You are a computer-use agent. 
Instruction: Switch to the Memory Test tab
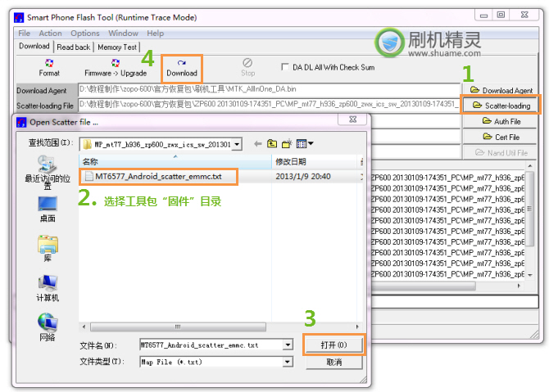pyautogui.click(x=117, y=47)
